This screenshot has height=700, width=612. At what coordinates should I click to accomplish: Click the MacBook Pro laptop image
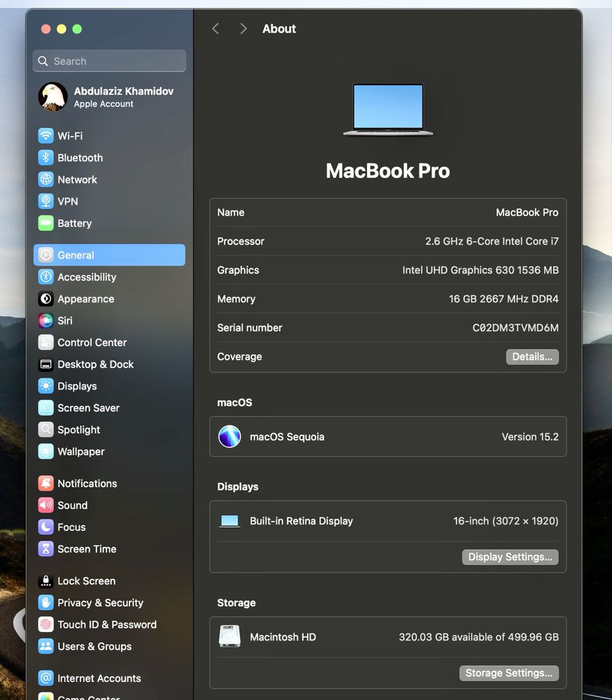click(x=388, y=109)
